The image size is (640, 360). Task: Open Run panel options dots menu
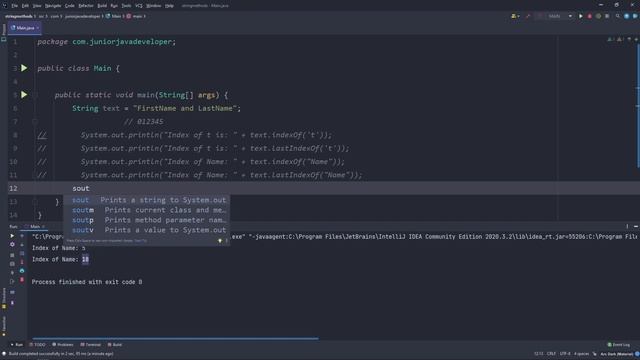[x=627, y=227]
